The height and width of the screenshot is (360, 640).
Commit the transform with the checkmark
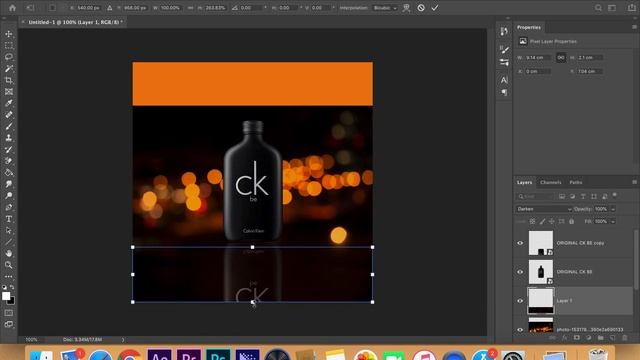pyautogui.click(x=435, y=7)
